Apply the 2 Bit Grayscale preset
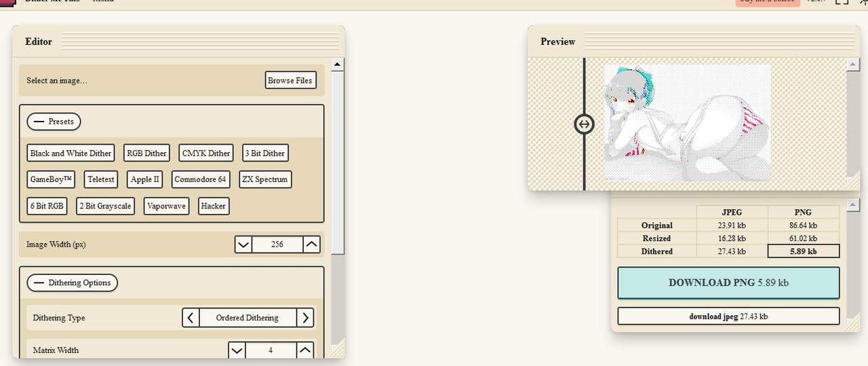 point(105,206)
